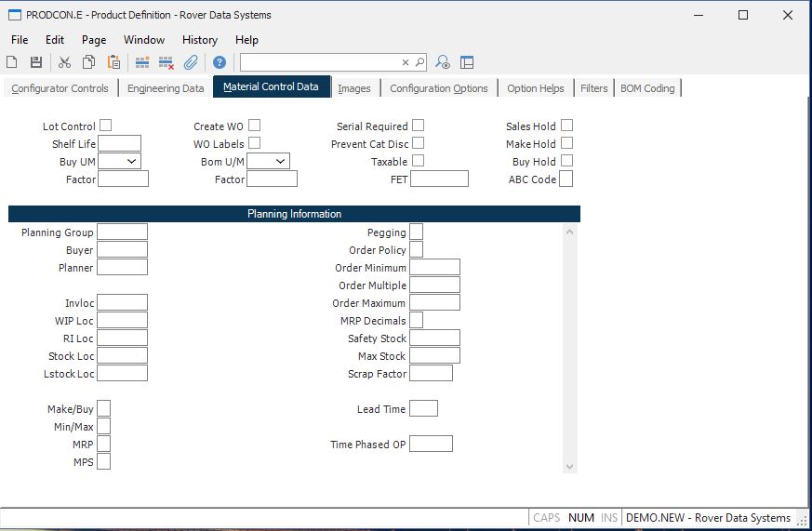Click the Planning Group input field
Screen dimensions: 812x531
pos(122,232)
